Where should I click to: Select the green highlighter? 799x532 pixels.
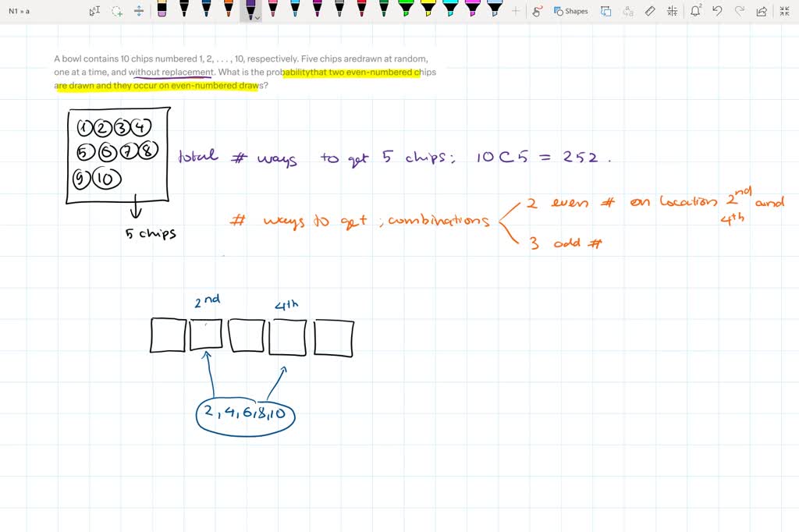[x=406, y=9]
